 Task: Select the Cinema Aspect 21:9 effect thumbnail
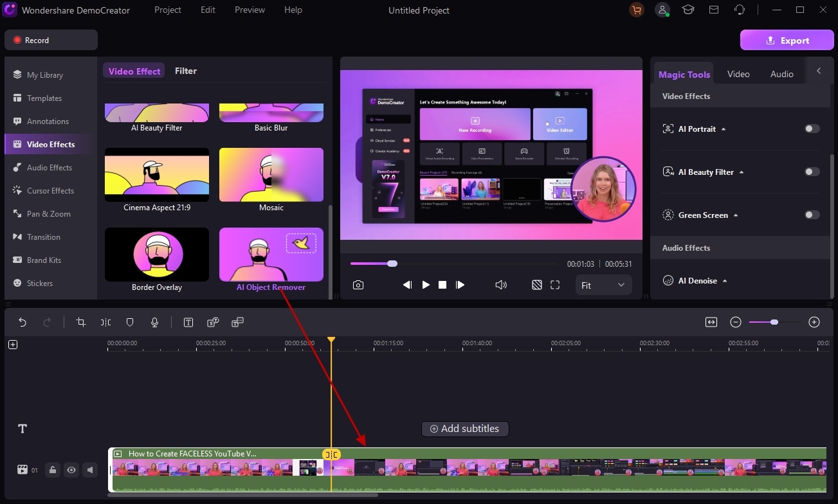[x=157, y=175]
